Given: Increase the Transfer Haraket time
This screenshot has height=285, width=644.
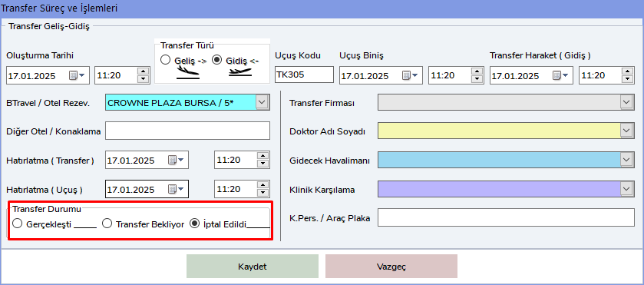Looking at the screenshot, I should coord(627,72).
